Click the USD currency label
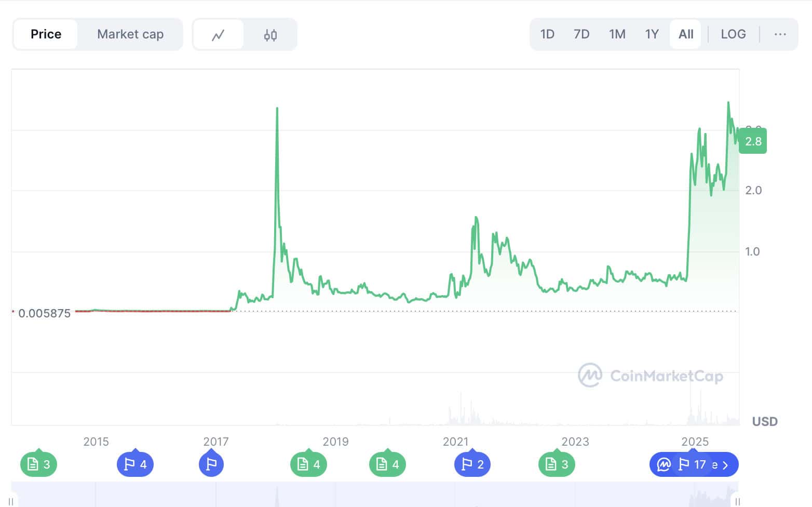 coord(765,421)
